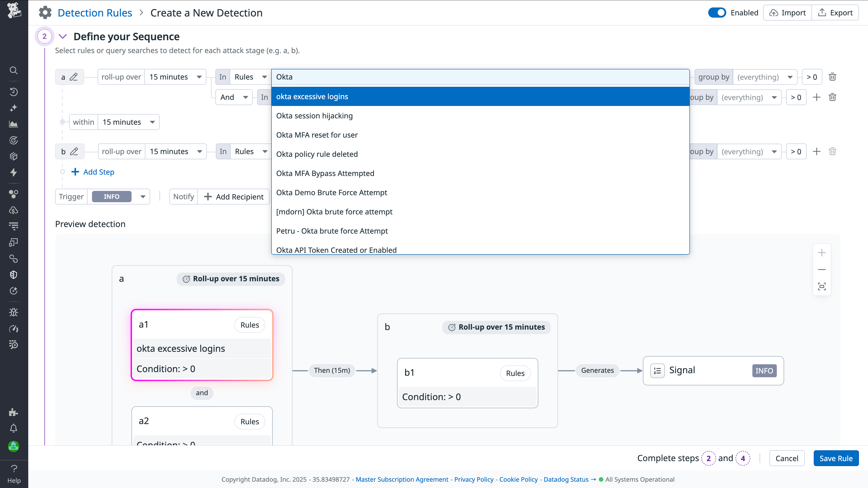Open the Datadog search sidebar icon
The width and height of the screenshot is (868, 488).
[14, 70]
